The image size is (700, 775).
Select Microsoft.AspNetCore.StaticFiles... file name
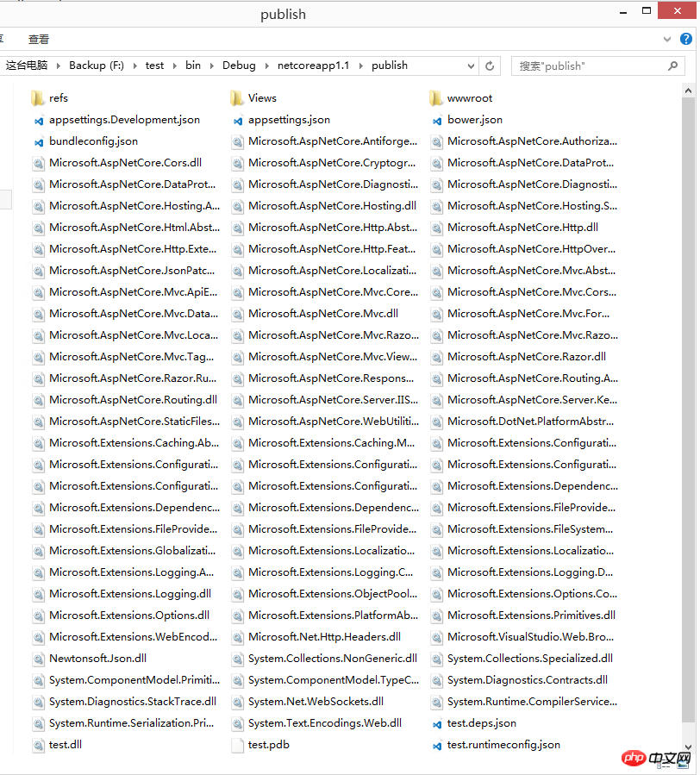(134, 422)
